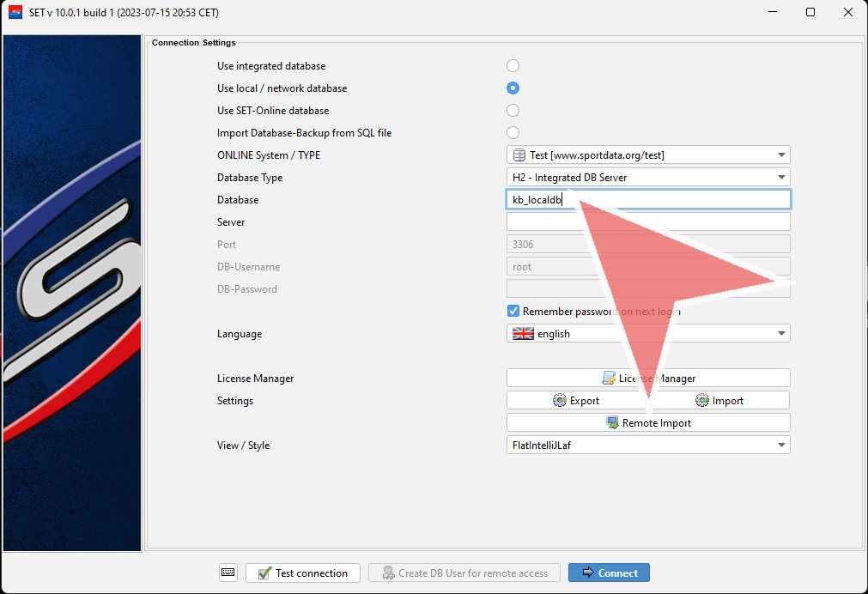
Task: Open View / Style dropdown
Action: click(x=648, y=445)
